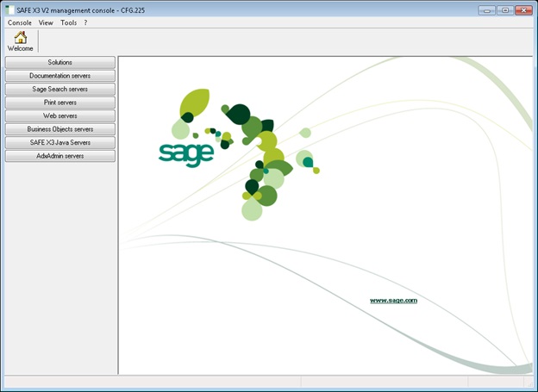Maximize the management console window
The height and width of the screenshot is (392, 538).
505,10
